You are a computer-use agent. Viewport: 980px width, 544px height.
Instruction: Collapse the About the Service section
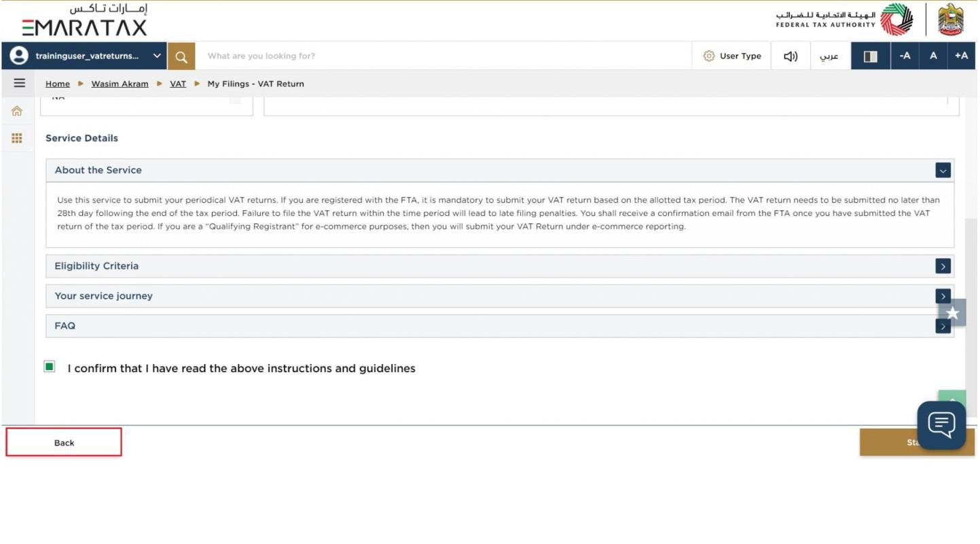[943, 170]
